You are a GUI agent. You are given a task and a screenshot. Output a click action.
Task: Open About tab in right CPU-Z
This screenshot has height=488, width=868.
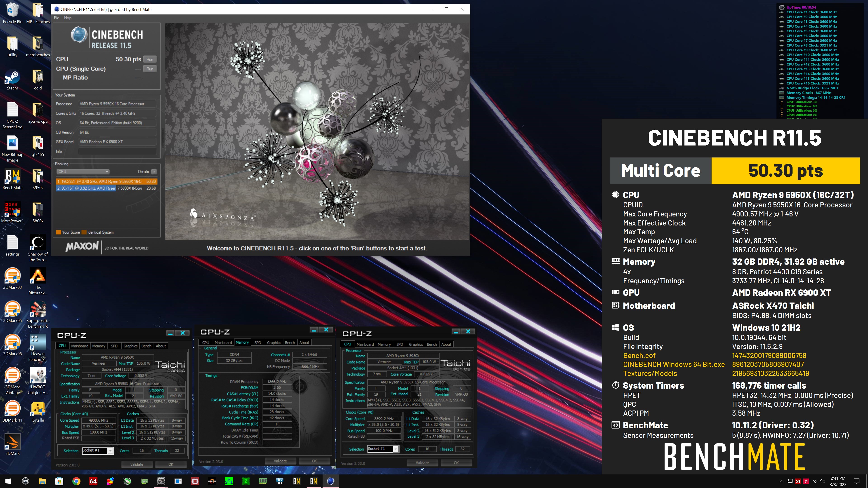(x=446, y=344)
